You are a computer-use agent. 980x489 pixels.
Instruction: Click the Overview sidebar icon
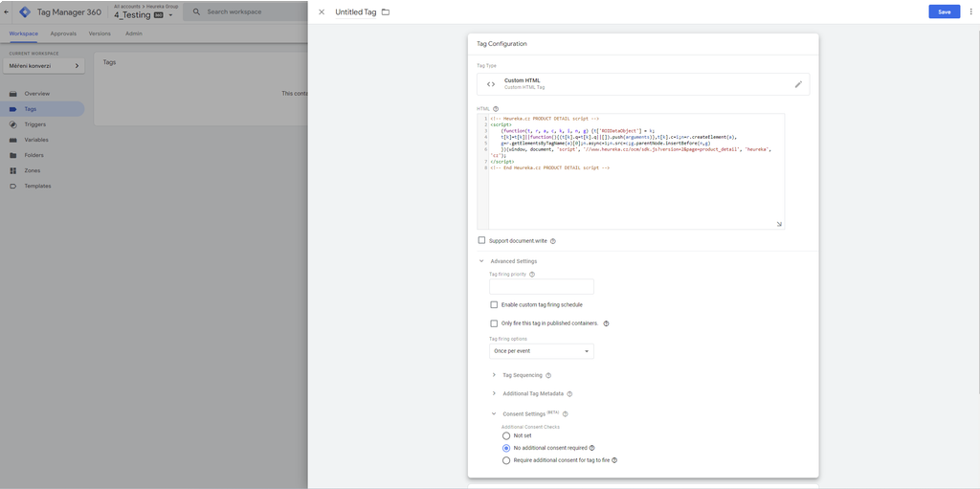(13, 94)
